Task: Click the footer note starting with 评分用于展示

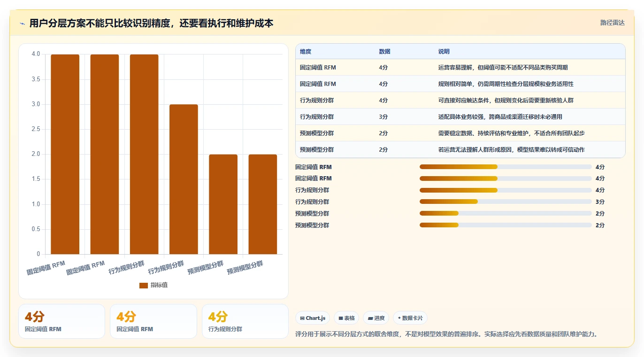Action: (x=446, y=334)
